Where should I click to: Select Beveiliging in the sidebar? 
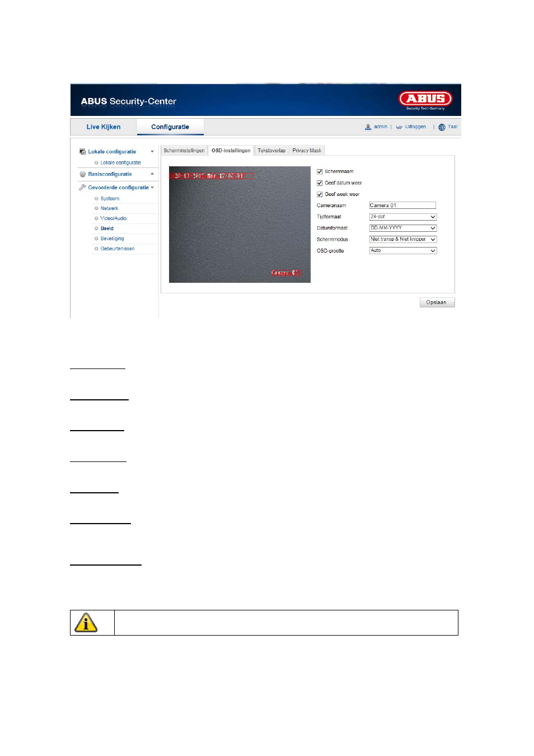pyautogui.click(x=112, y=239)
